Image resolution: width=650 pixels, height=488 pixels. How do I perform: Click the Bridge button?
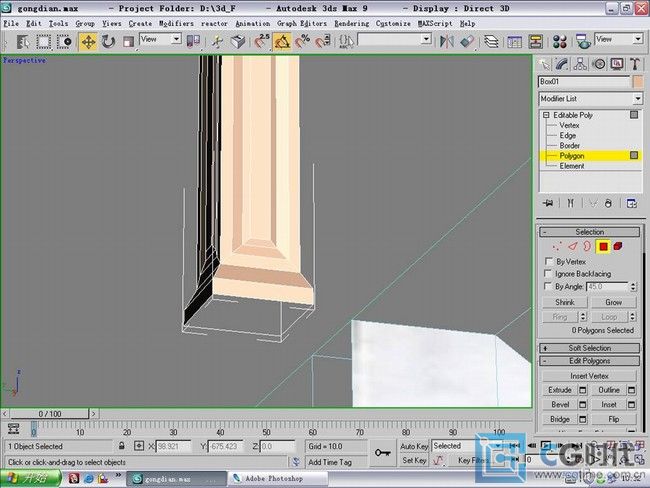pyautogui.click(x=560, y=419)
